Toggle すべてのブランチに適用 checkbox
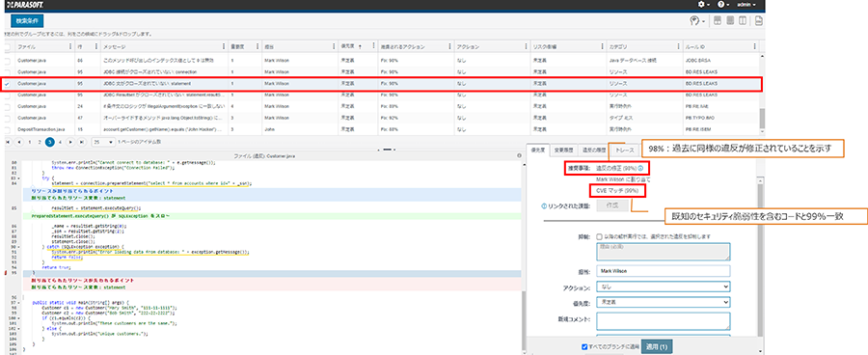The height and width of the screenshot is (355, 868). coord(584,347)
